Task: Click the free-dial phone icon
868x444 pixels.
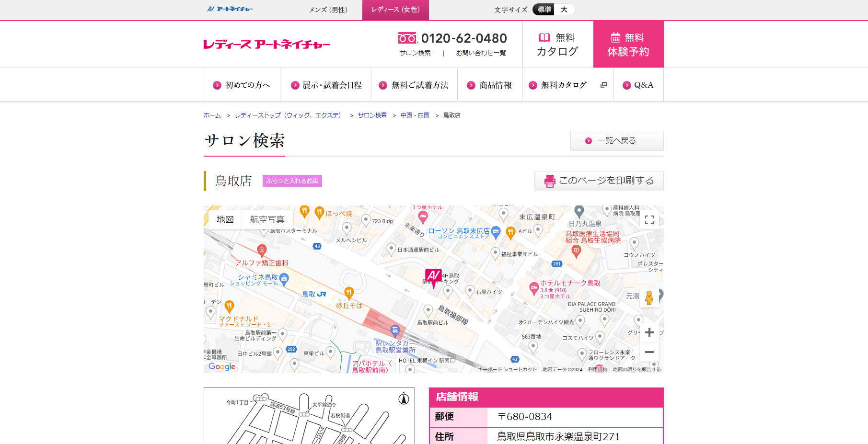Action: [x=407, y=38]
